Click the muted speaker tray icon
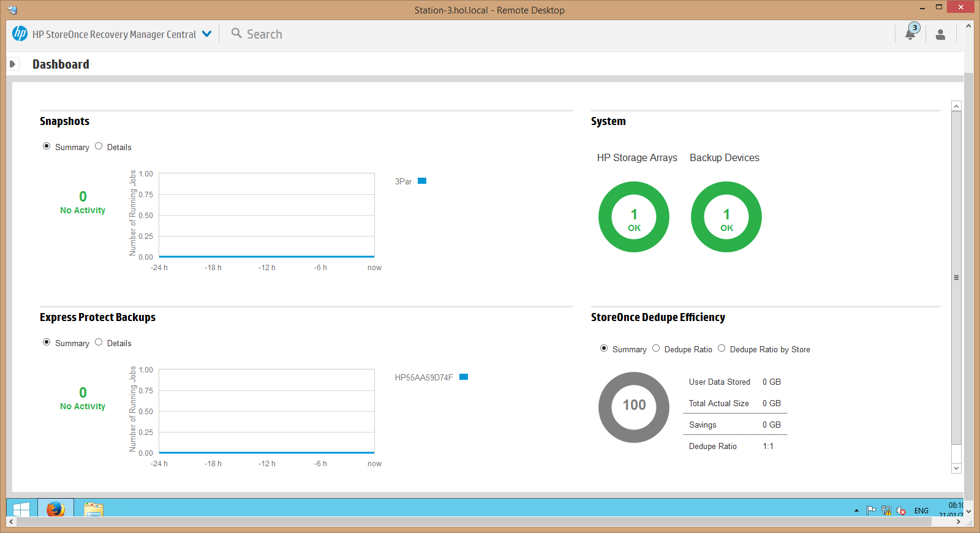Viewport: 980px width, 533px height. pos(901,510)
